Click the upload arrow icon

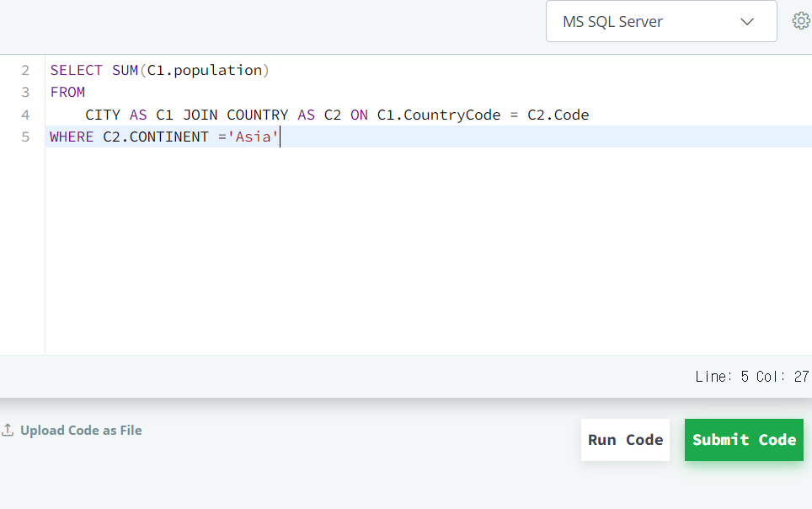8,430
